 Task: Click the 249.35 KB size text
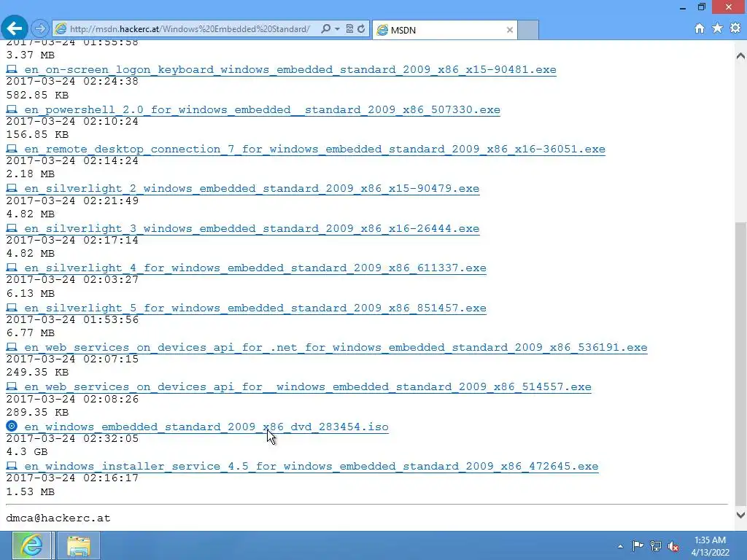[x=37, y=373]
